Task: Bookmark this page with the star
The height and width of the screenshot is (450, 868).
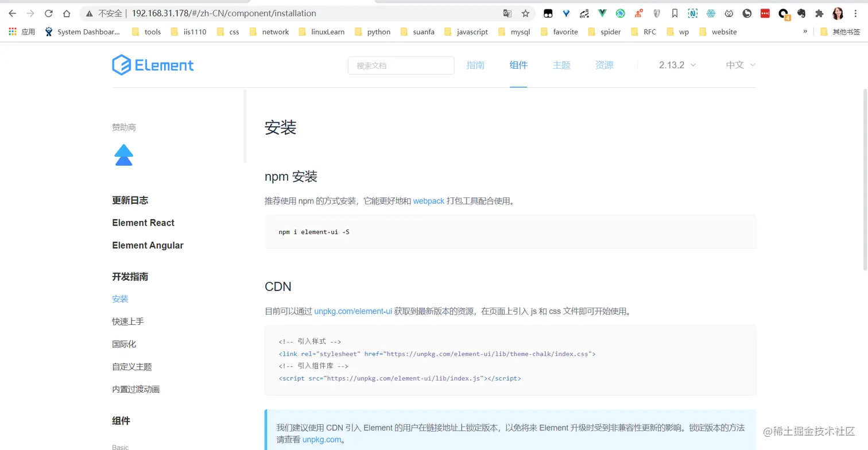Action: pyautogui.click(x=525, y=13)
